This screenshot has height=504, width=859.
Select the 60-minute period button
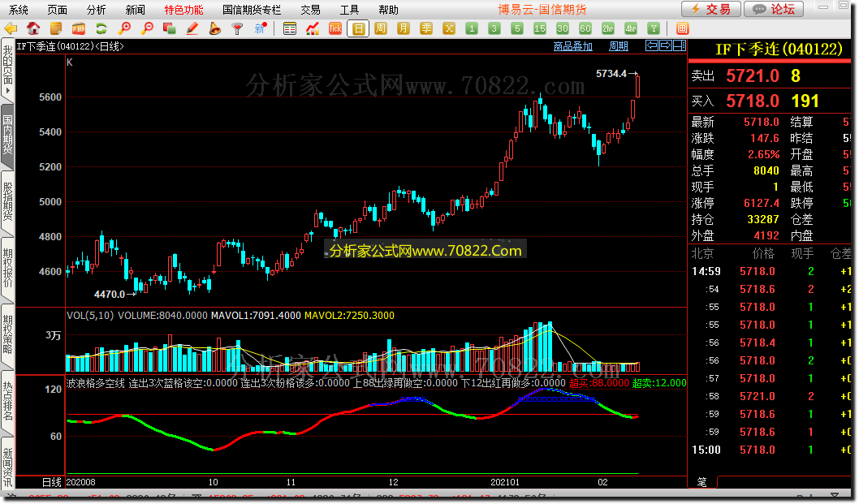585,28
